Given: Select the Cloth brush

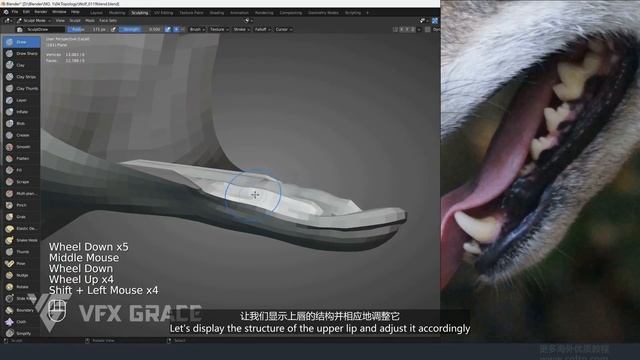Looking at the screenshot, I should coord(21,322).
